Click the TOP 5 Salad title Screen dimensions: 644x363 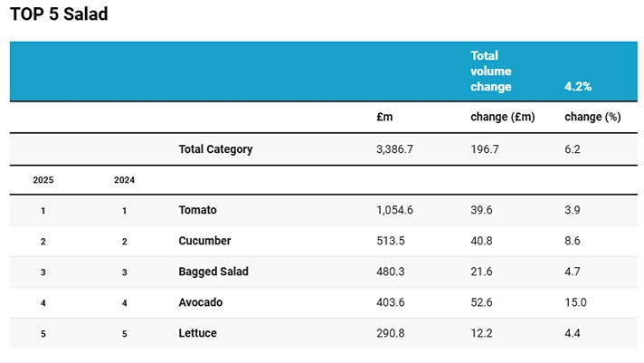(x=59, y=14)
